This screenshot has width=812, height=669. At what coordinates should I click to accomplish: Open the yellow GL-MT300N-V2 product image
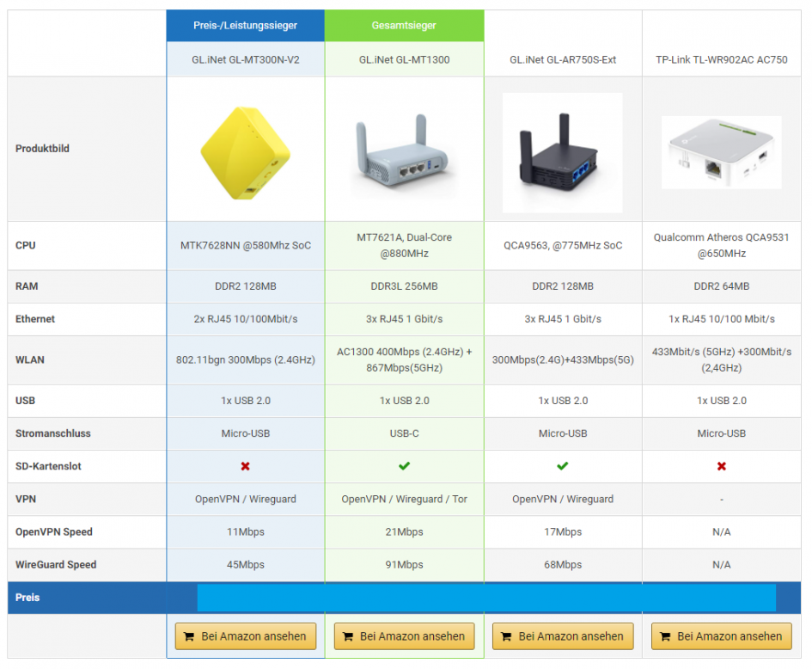[x=245, y=149]
